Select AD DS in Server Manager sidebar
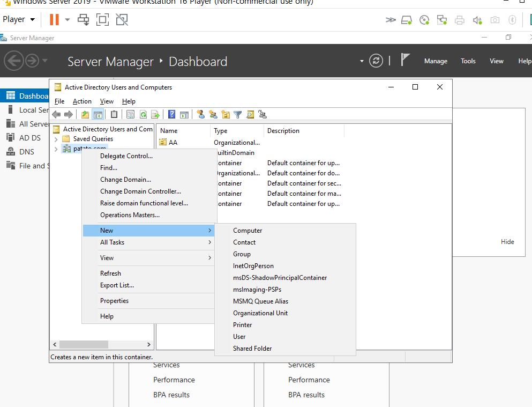Viewport: 532px width, 407px height. pos(25,138)
